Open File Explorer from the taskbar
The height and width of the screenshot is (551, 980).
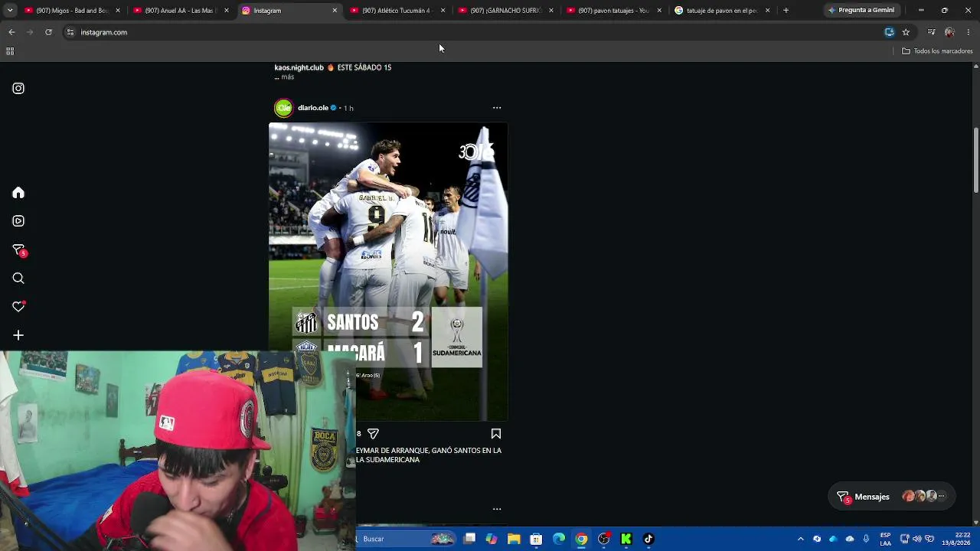(514, 539)
